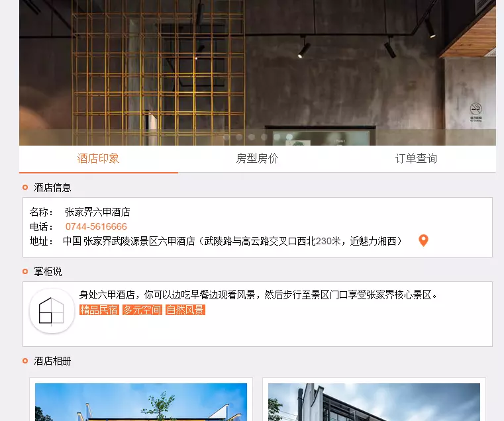
Task: Click the 精品民宿 tag
Action: 99,310
